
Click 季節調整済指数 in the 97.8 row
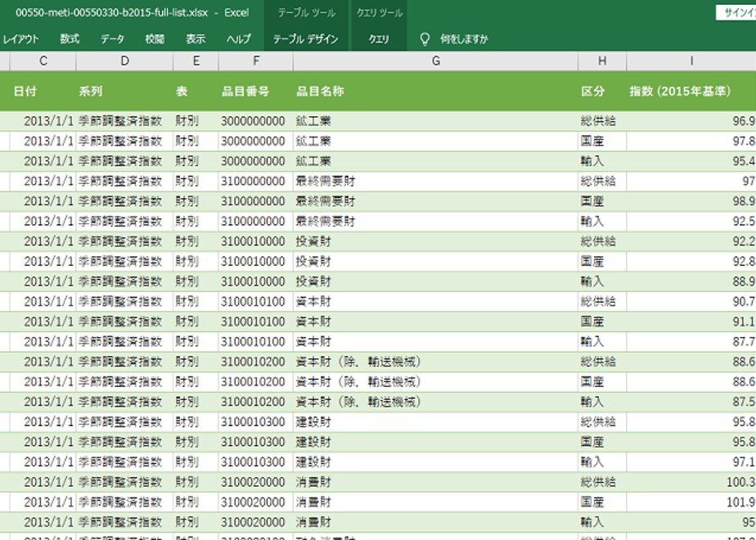click(120, 142)
